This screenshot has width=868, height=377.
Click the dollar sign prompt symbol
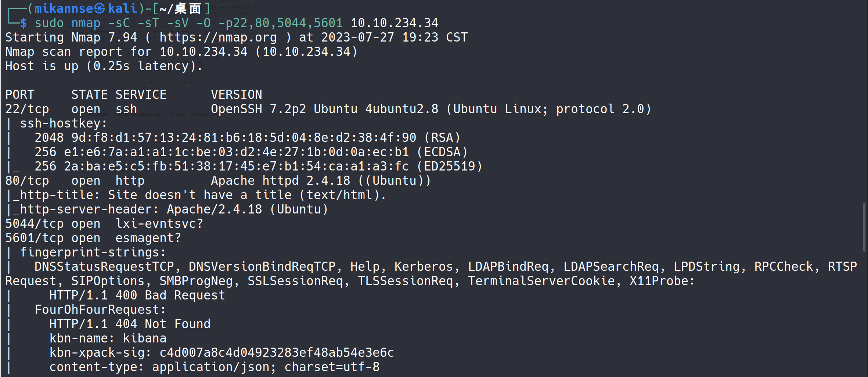coord(24,23)
